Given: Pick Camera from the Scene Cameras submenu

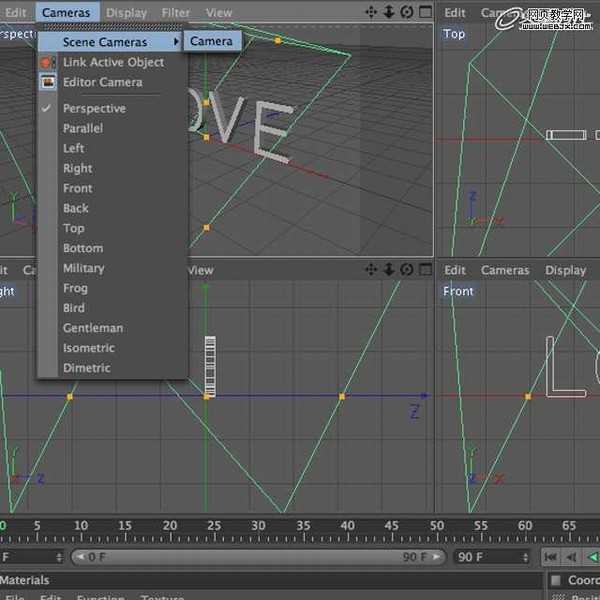Looking at the screenshot, I should click(211, 42).
